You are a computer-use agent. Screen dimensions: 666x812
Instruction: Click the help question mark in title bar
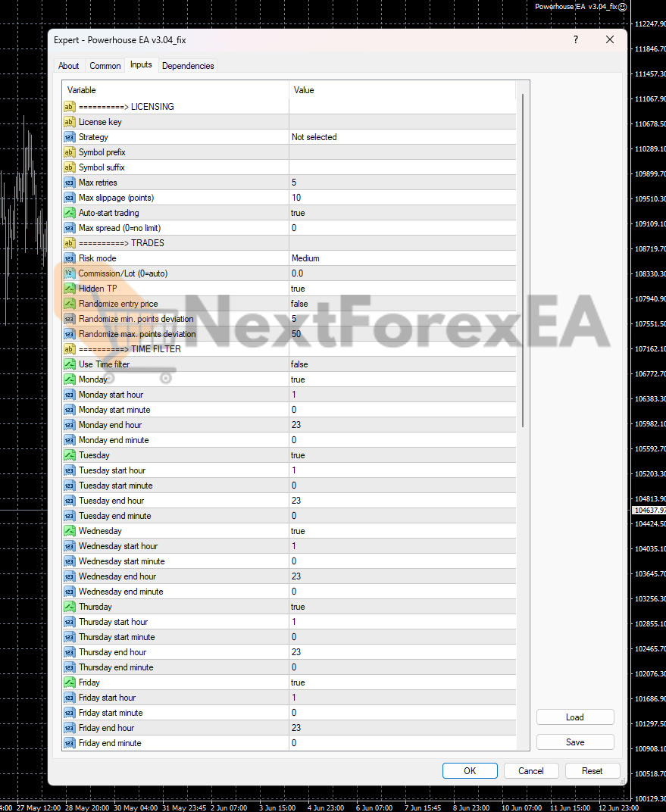click(x=576, y=40)
